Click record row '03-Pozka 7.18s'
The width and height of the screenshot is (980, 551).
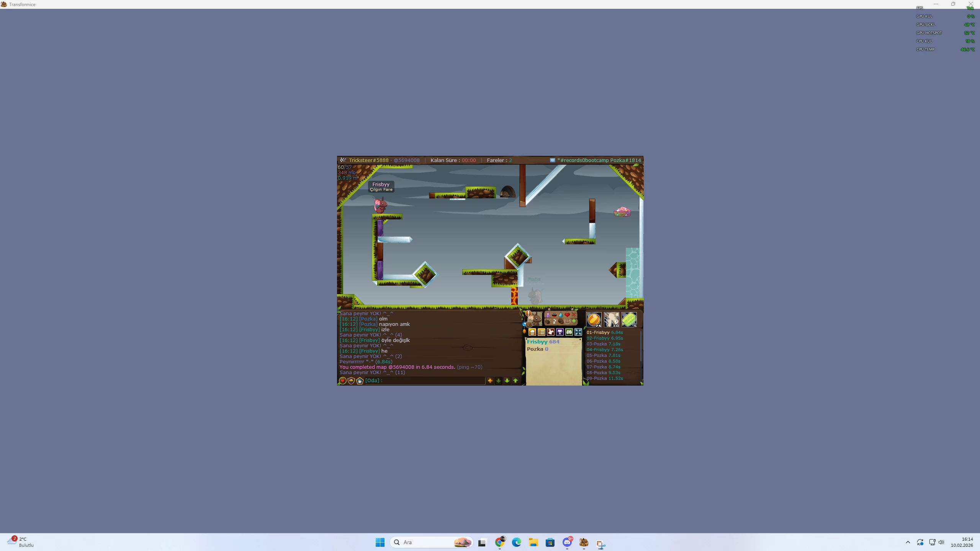[x=603, y=344]
